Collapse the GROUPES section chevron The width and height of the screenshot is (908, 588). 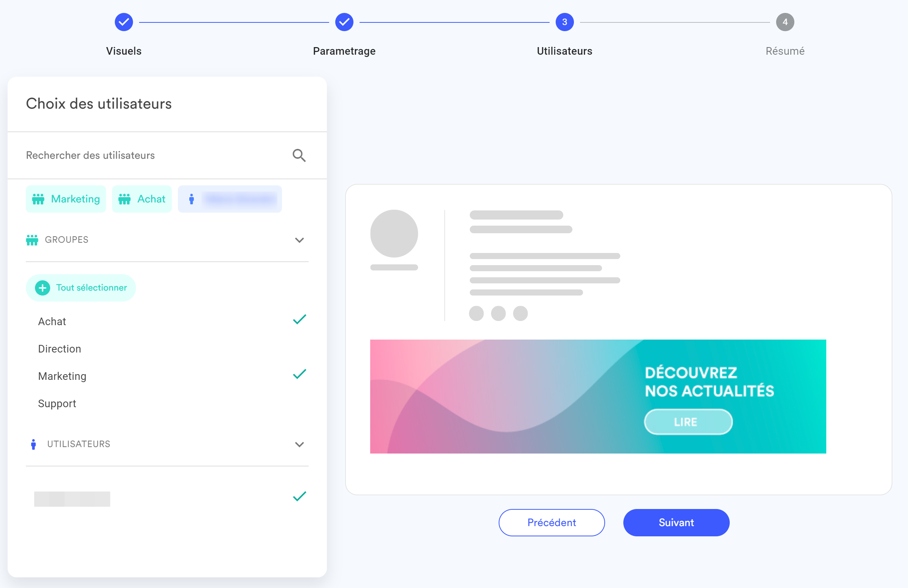click(x=299, y=240)
